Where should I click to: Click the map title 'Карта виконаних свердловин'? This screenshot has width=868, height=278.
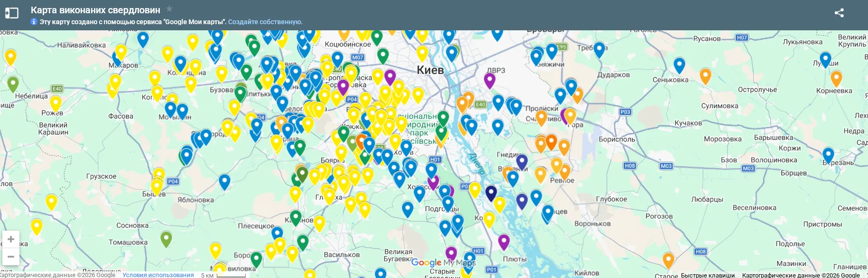click(95, 10)
